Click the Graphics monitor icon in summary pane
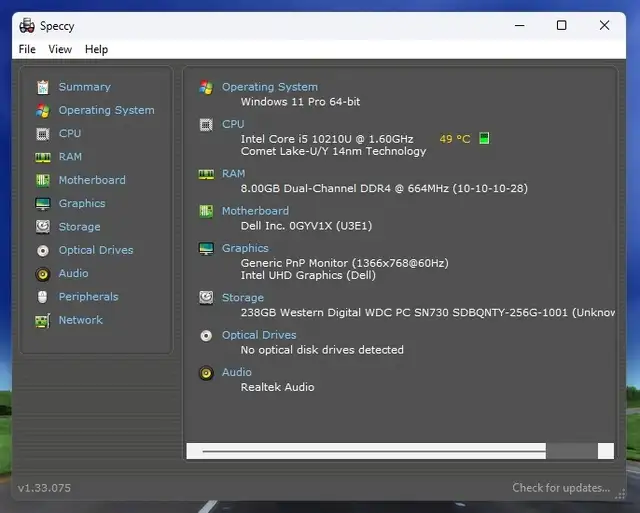This screenshot has height=513, width=640. pyautogui.click(x=206, y=249)
